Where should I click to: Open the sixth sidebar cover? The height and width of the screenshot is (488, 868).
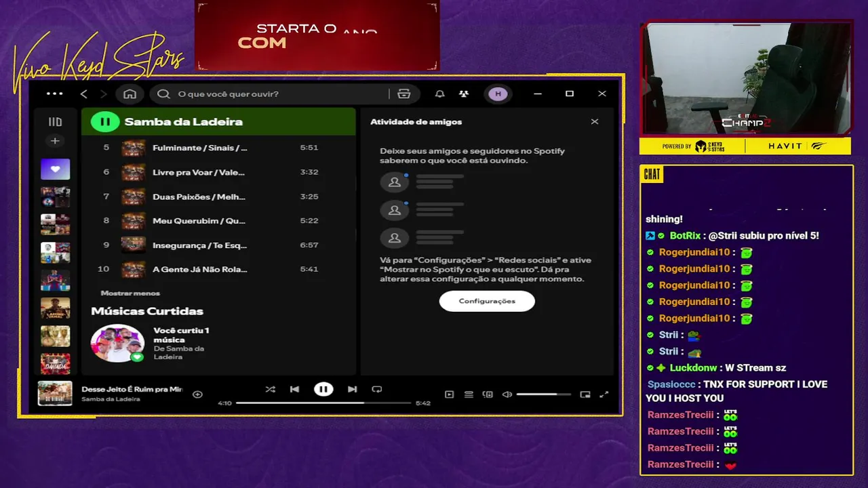coord(55,308)
